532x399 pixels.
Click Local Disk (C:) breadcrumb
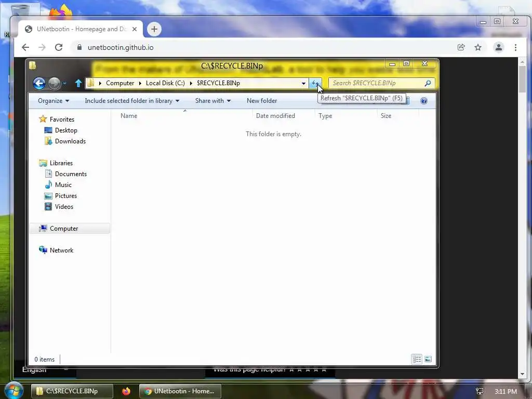[x=165, y=83]
